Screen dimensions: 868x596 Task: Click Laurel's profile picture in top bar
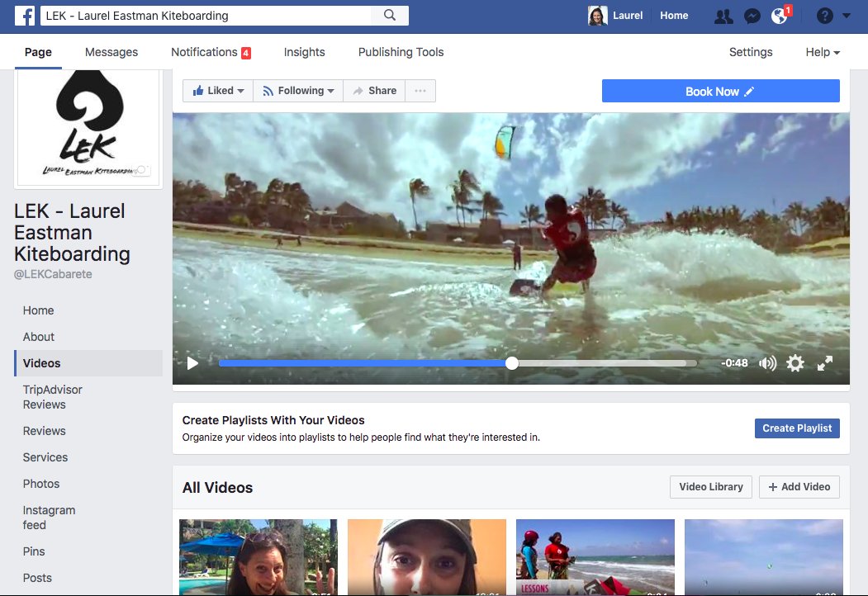click(x=597, y=16)
